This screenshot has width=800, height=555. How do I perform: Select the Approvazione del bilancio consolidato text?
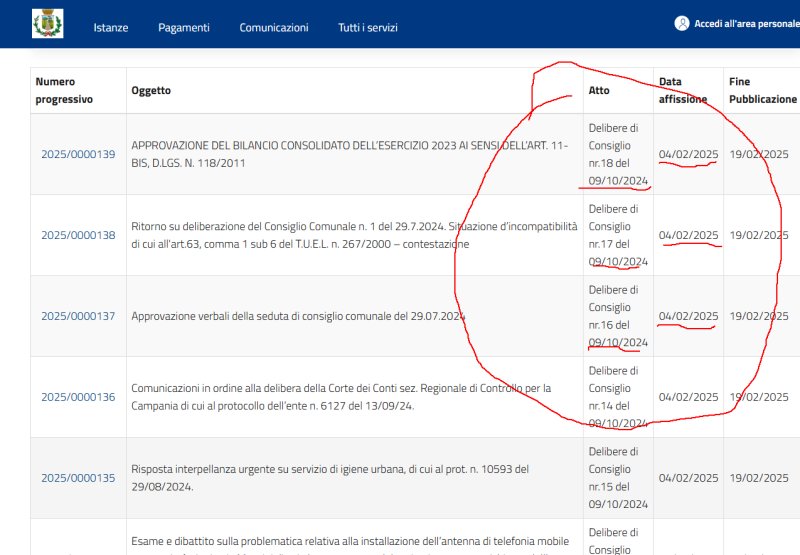[x=349, y=154]
